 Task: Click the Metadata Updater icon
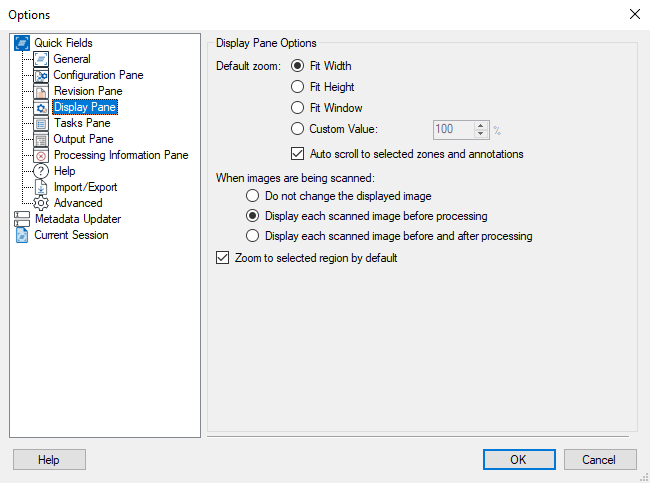click(22, 219)
